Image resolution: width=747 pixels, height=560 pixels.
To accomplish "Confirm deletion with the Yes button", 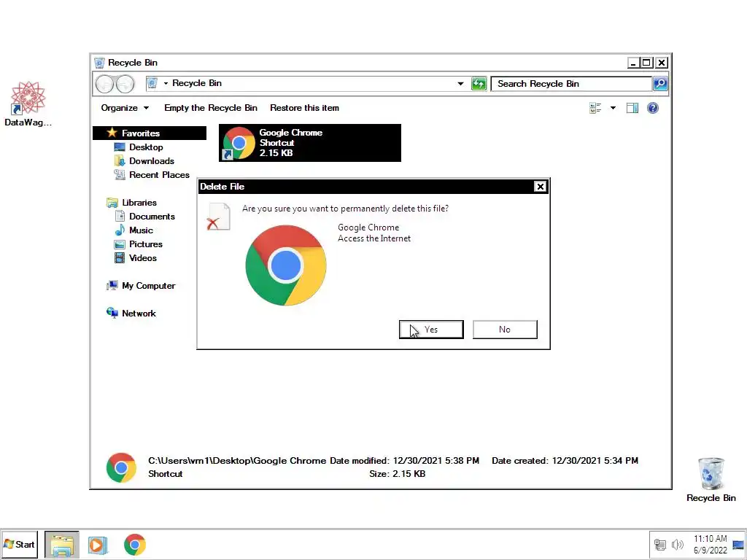I will tap(431, 330).
